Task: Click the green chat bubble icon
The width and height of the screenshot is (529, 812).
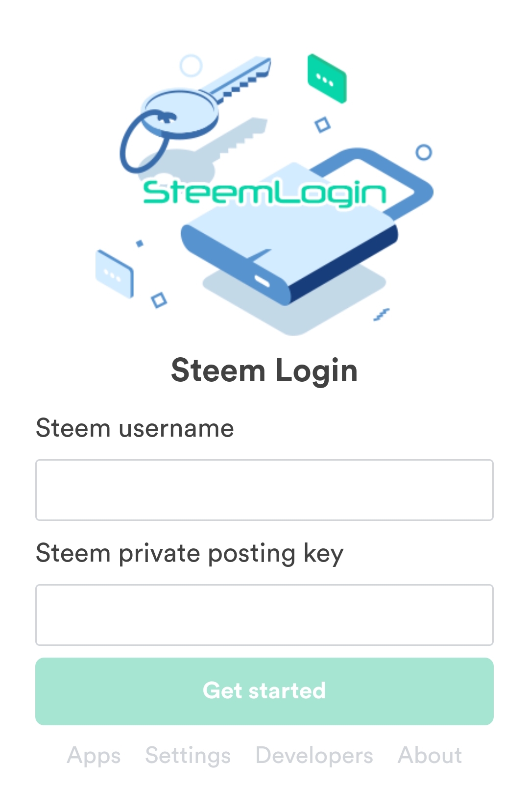Action: tap(327, 78)
